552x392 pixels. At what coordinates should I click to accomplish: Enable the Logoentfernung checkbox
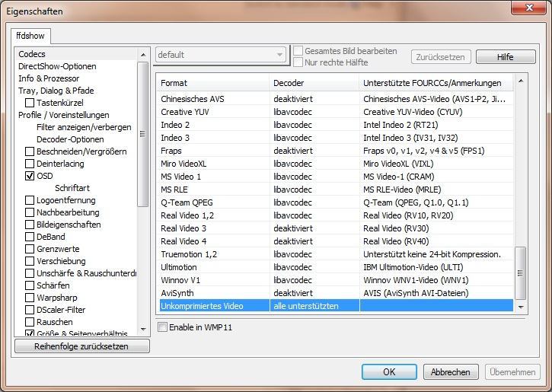[x=30, y=200]
